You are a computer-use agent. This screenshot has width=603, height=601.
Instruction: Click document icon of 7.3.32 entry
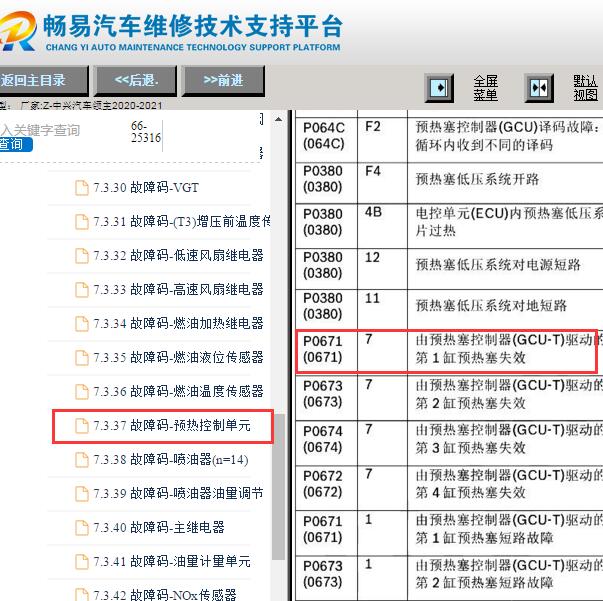pyautogui.click(x=82, y=256)
